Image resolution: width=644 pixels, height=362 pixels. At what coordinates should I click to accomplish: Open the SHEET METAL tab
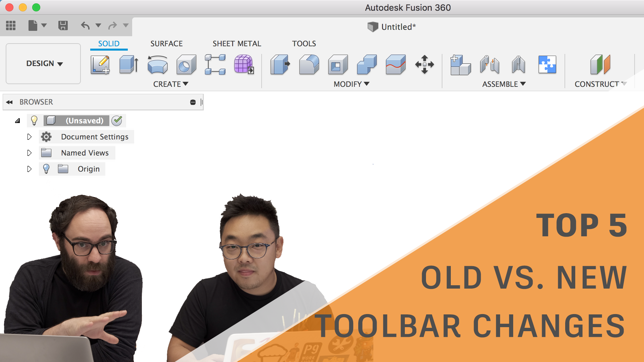pyautogui.click(x=237, y=44)
